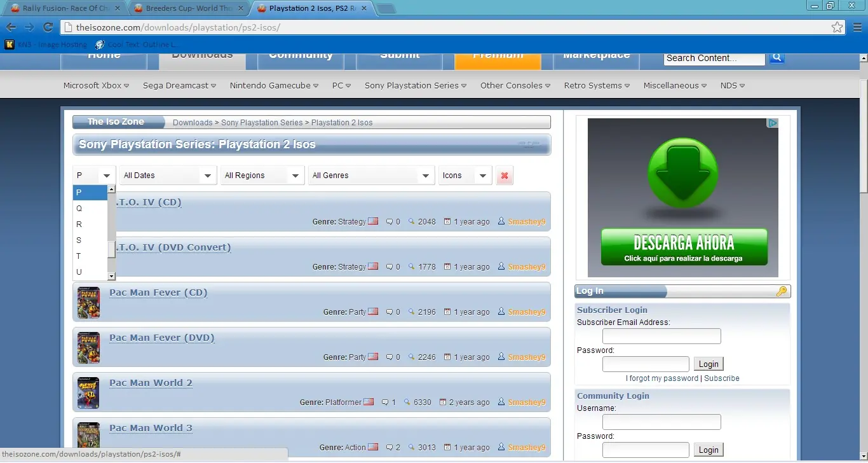This screenshot has height=463, width=868.
Task: Open the All Genres dropdown
Action: point(371,176)
